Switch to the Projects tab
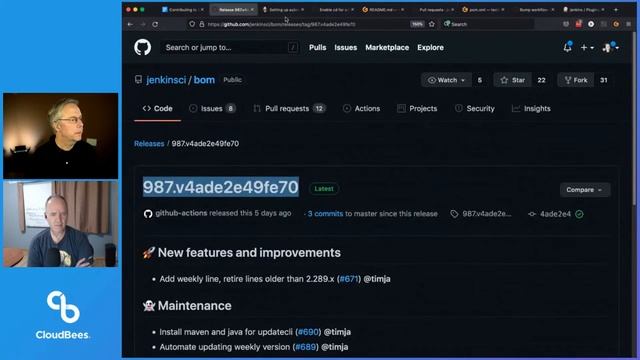The image size is (640, 360). pyautogui.click(x=417, y=109)
